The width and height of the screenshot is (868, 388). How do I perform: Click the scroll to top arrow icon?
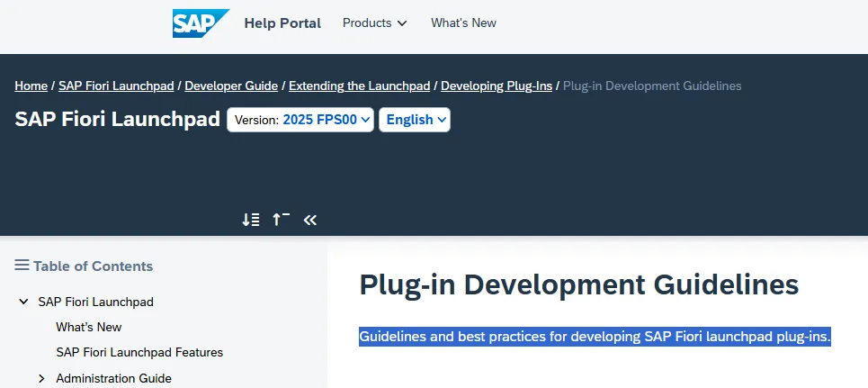click(281, 220)
